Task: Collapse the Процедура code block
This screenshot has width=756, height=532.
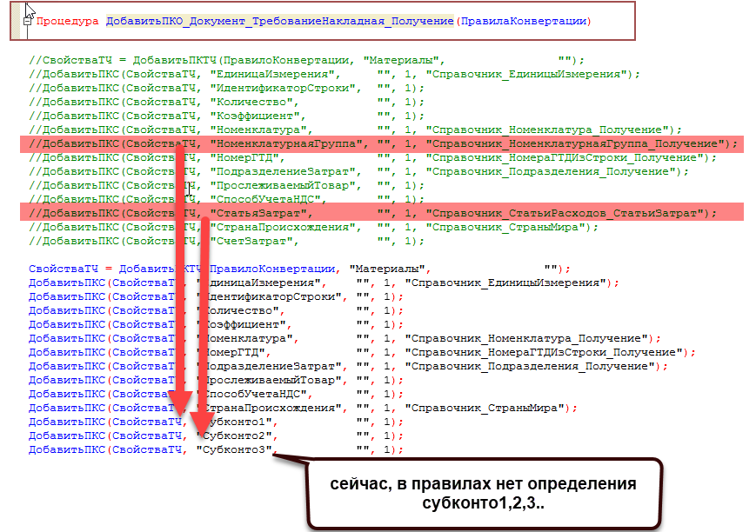Action: point(27,20)
